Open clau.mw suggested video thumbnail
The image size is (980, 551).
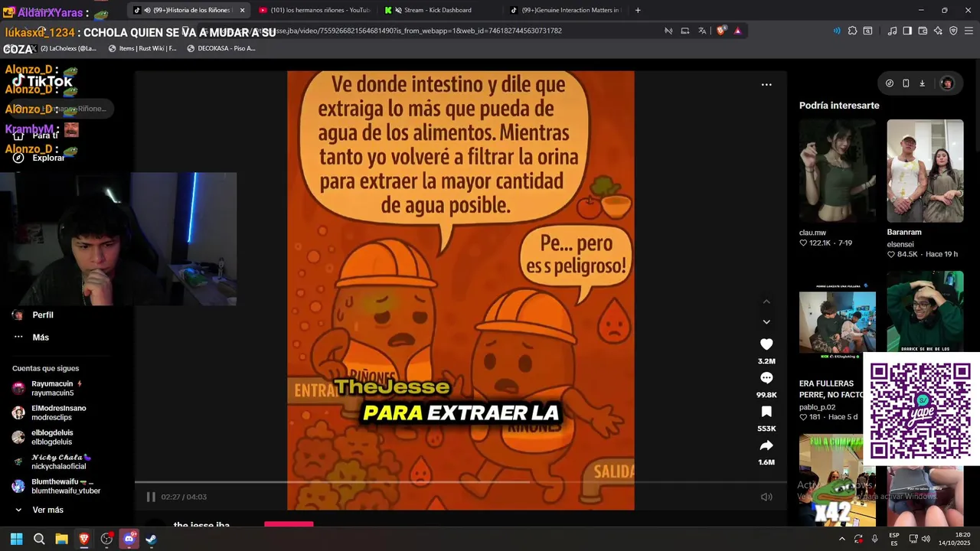tap(837, 171)
